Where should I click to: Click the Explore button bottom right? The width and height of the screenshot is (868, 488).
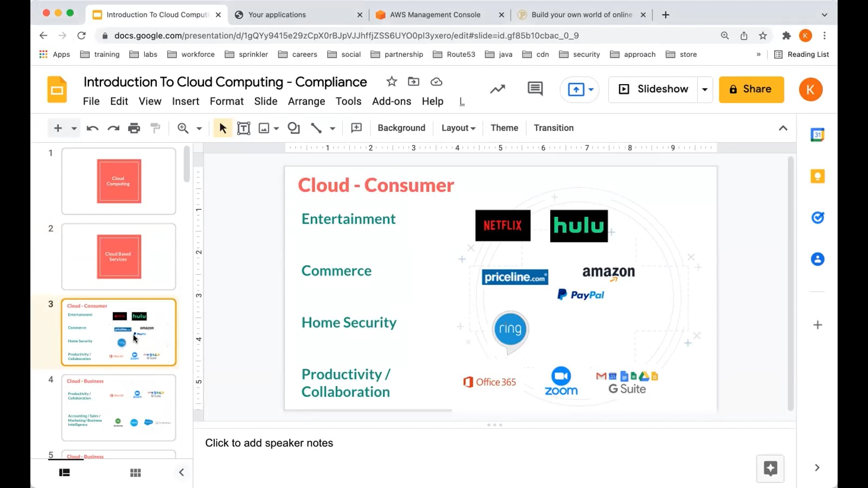pos(770,468)
